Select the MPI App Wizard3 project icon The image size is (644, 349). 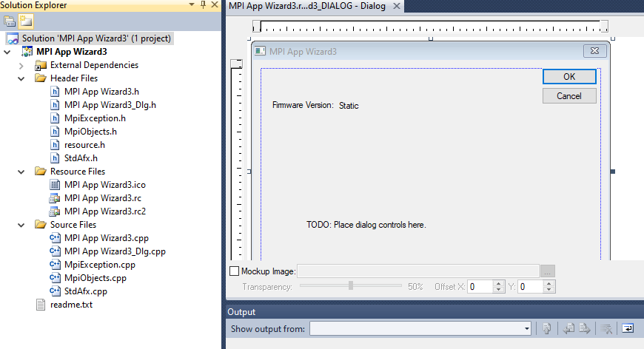tap(27, 52)
